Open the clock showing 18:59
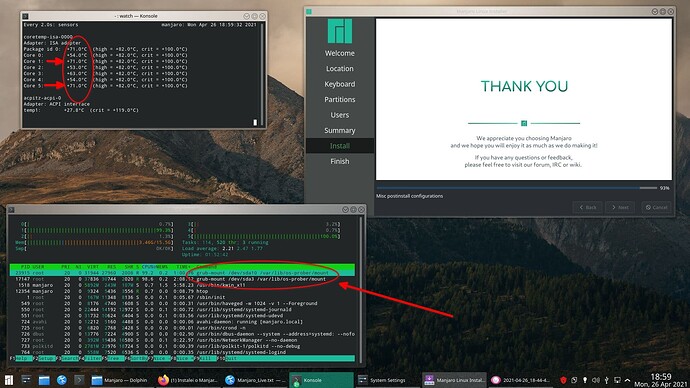690x388 pixels. coord(661,381)
